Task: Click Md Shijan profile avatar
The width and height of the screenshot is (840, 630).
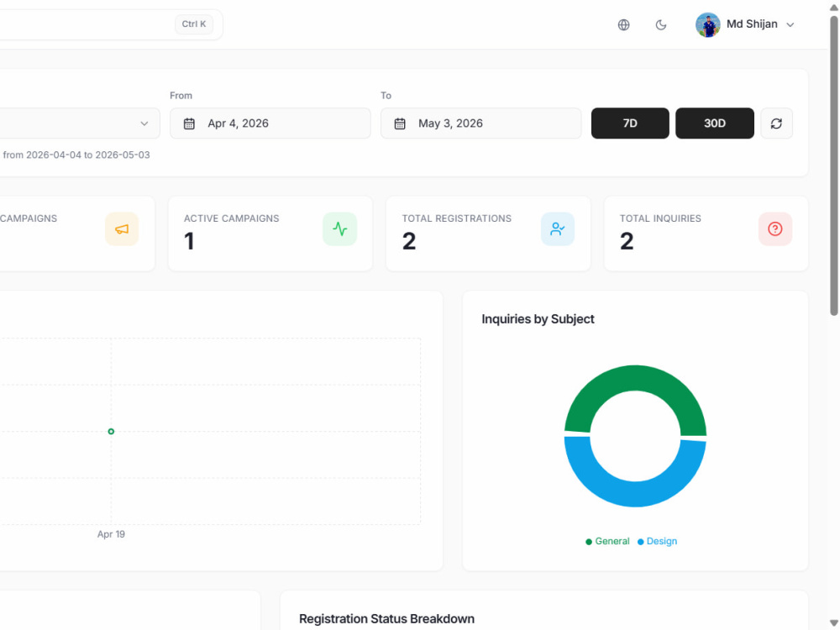Action: pyautogui.click(x=707, y=24)
